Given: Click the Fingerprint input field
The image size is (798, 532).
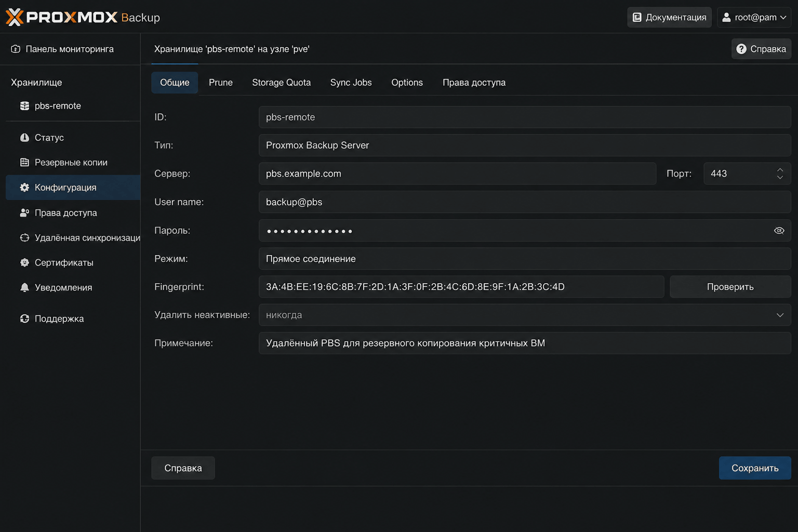Looking at the screenshot, I should coord(461,287).
